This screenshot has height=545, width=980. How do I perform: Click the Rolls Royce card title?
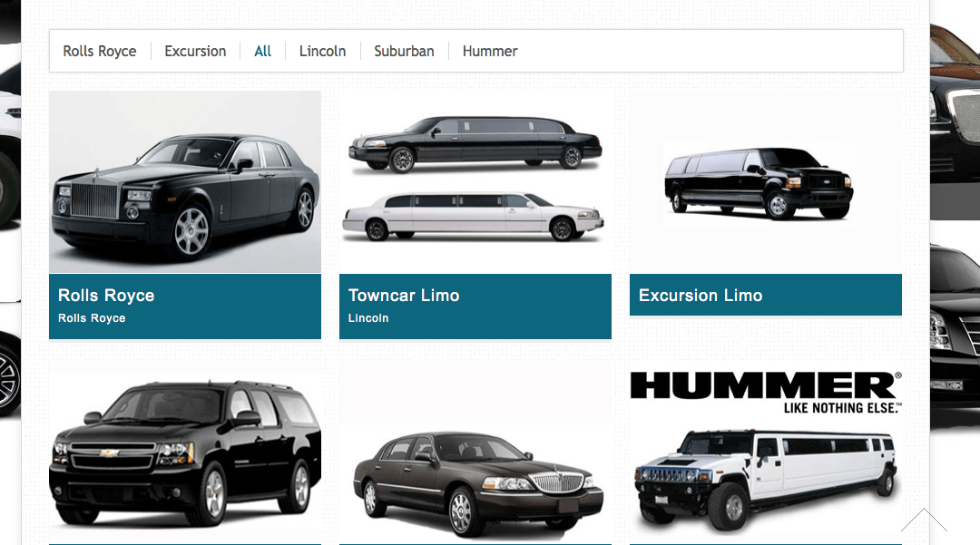(x=106, y=296)
